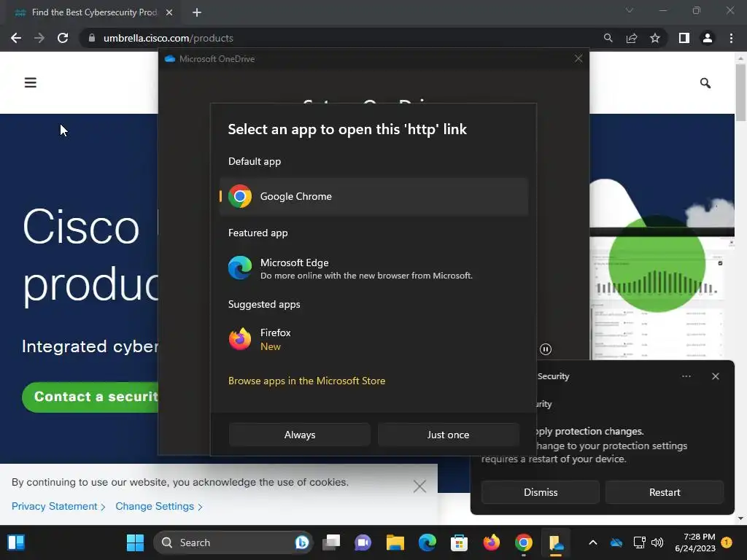This screenshot has height=560, width=747.
Task: Browse apps in the Microsoft Store link
Action: [x=306, y=381]
